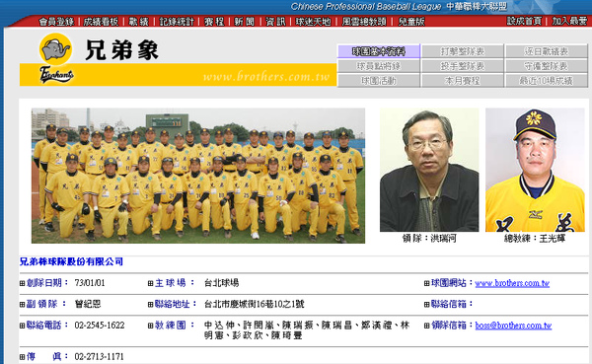Image resolution: width=592 pixels, height=364 pixels.
Task: Open the 打擊整隊表 tab
Action: click(x=463, y=51)
